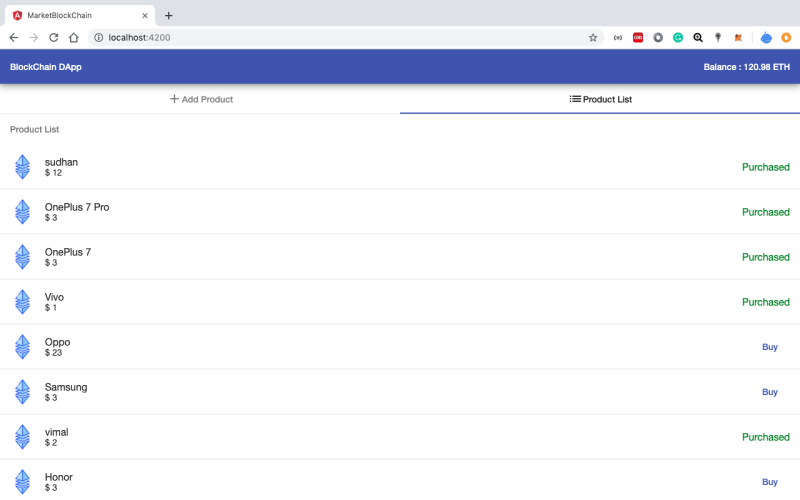Switch to the Add Product tab
Viewport: 800px width, 500px height.
tap(201, 99)
